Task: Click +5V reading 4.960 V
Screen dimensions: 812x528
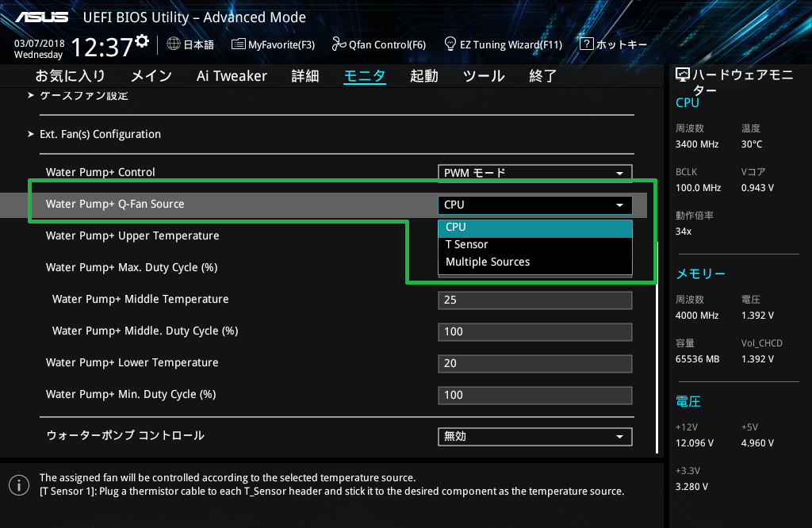Action: (x=757, y=443)
